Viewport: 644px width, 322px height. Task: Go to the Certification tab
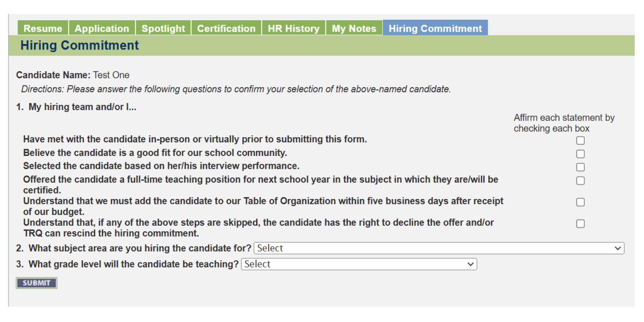pos(226,28)
